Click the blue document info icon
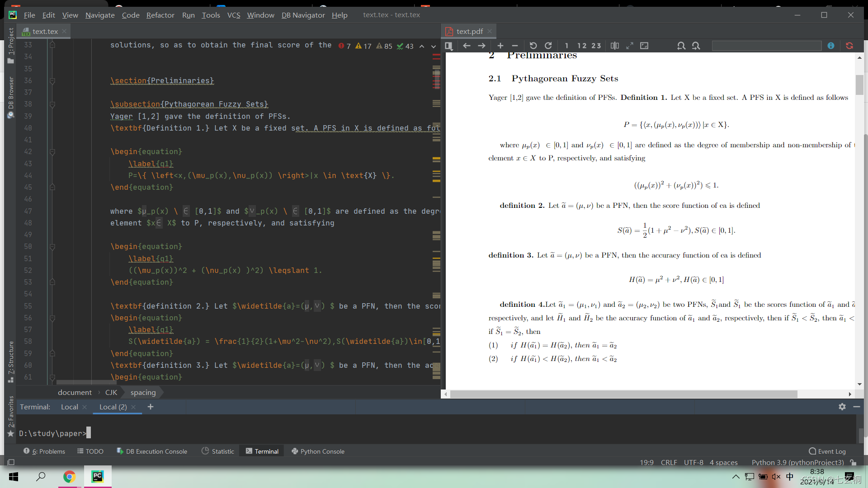This screenshot has height=488, width=868. 831,46
